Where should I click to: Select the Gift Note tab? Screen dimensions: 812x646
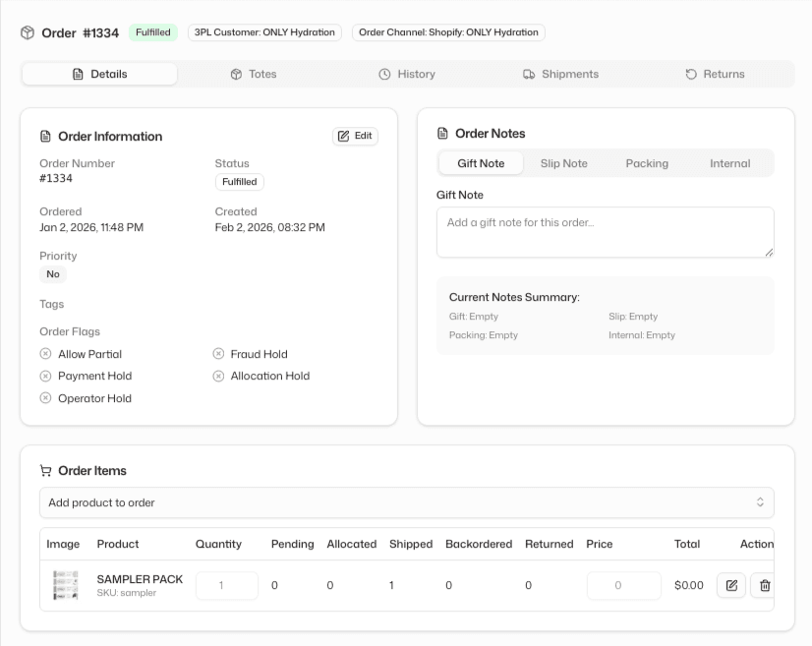(481, 163)
